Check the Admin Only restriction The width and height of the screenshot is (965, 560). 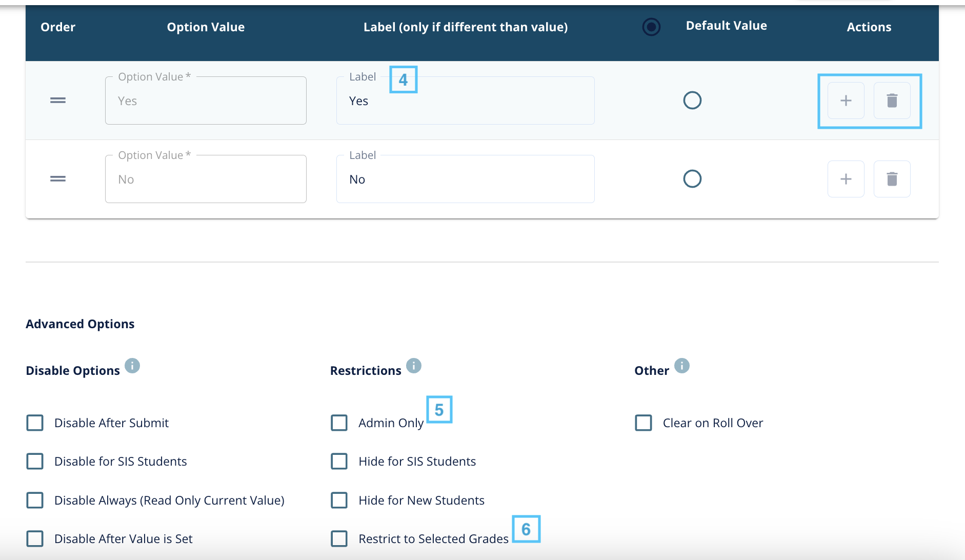point(339,423)
